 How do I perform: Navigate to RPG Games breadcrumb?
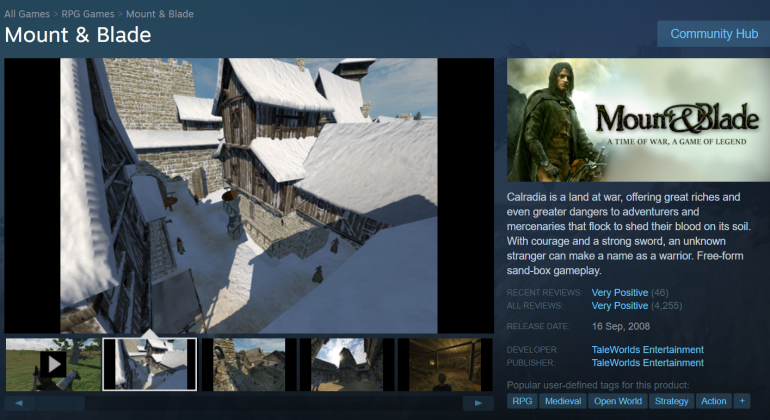pyautogui.click(x=91, y=14)
